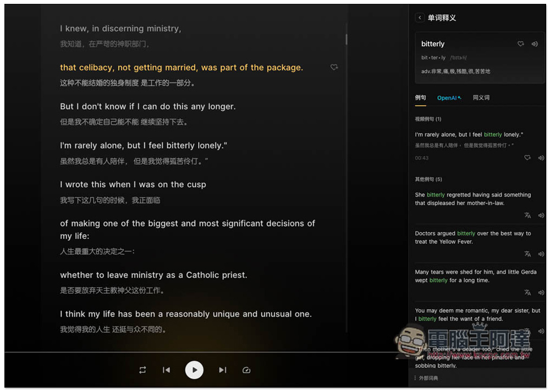Translate the "She bitterly regretted" example sentence
Image resolution: width=550 pixels, height=392 pixels.
tap(527, 216)
